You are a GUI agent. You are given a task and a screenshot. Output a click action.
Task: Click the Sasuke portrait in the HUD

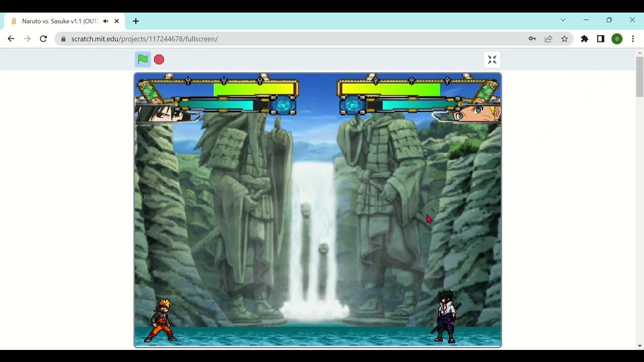(163, 114)
